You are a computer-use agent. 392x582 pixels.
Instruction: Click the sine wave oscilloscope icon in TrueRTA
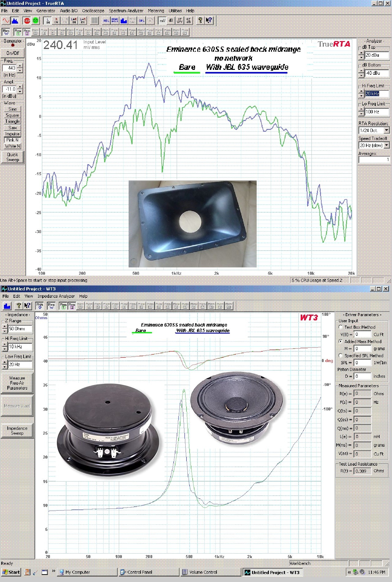click(x=6, y=21)
